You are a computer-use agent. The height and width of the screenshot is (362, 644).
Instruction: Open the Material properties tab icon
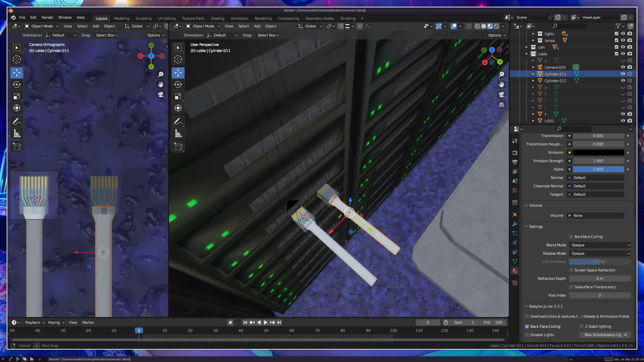(x=515, y=271)
